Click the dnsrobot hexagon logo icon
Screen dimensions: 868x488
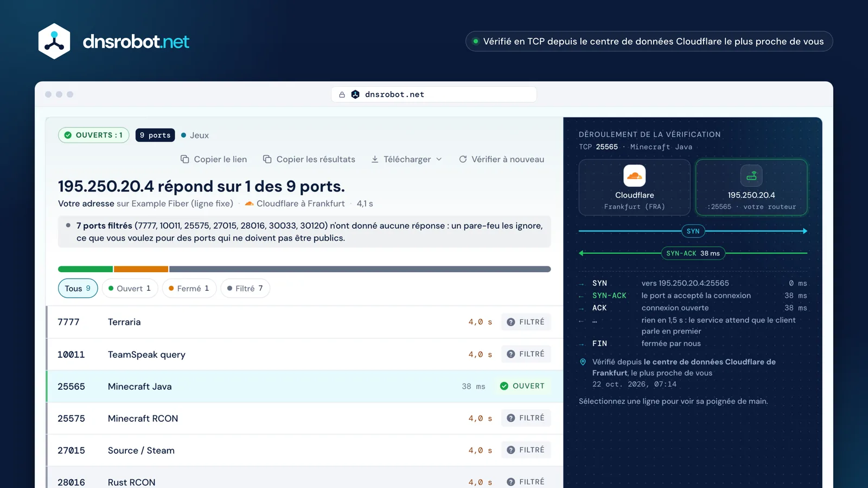click(54, 41)
